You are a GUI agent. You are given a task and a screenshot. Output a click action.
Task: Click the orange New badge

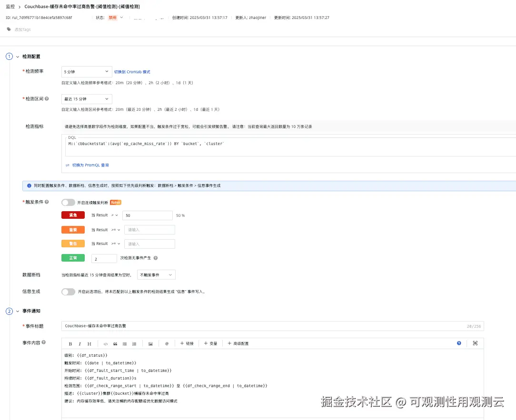(x=116, y=202)
